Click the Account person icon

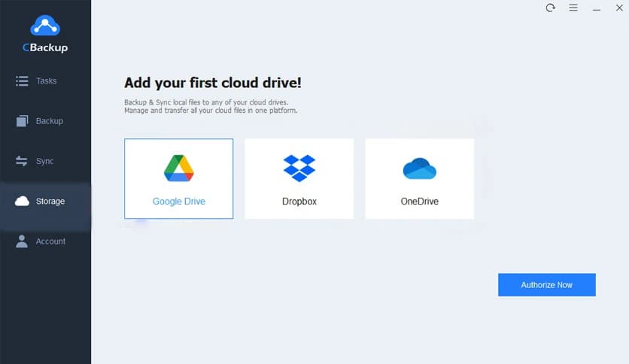click(x=22, y=241)
